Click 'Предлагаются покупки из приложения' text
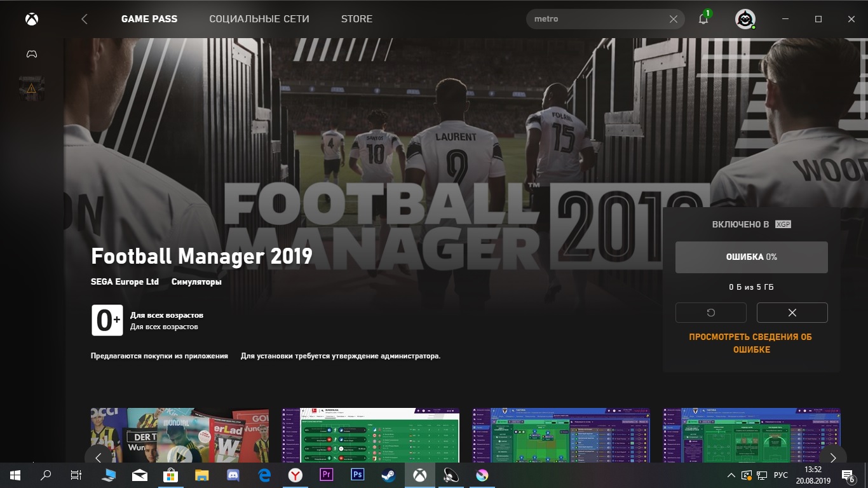This screenshot has height=488, width=868. [159, 356]
